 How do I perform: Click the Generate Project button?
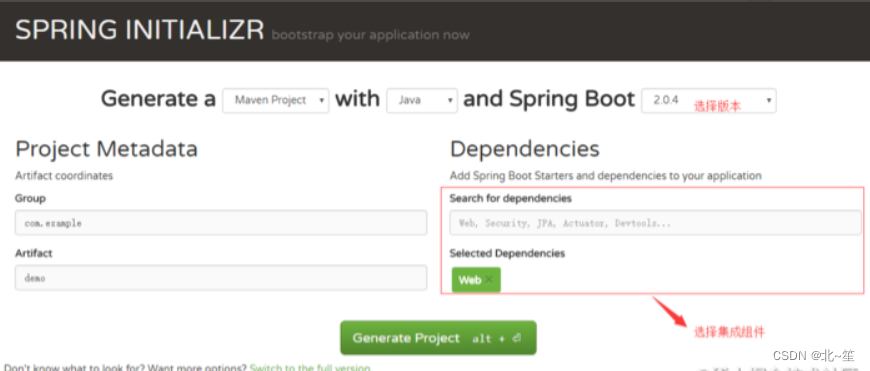pos(438,338)
